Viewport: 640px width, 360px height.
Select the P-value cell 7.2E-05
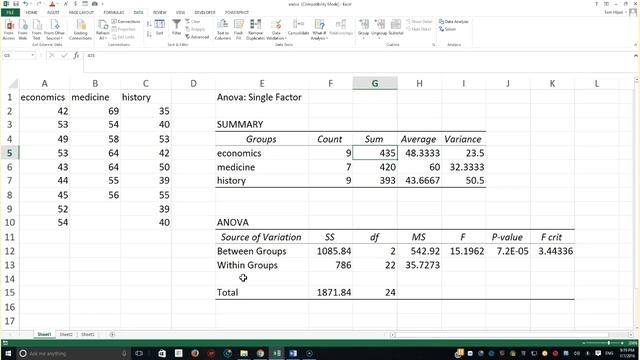click(508, 251)
